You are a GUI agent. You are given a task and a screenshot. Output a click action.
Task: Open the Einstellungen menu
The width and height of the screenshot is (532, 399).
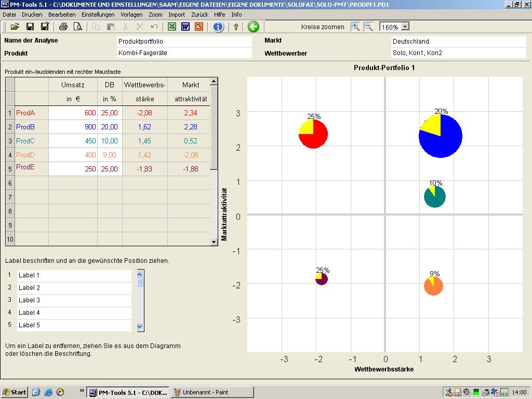click(98, 15)
